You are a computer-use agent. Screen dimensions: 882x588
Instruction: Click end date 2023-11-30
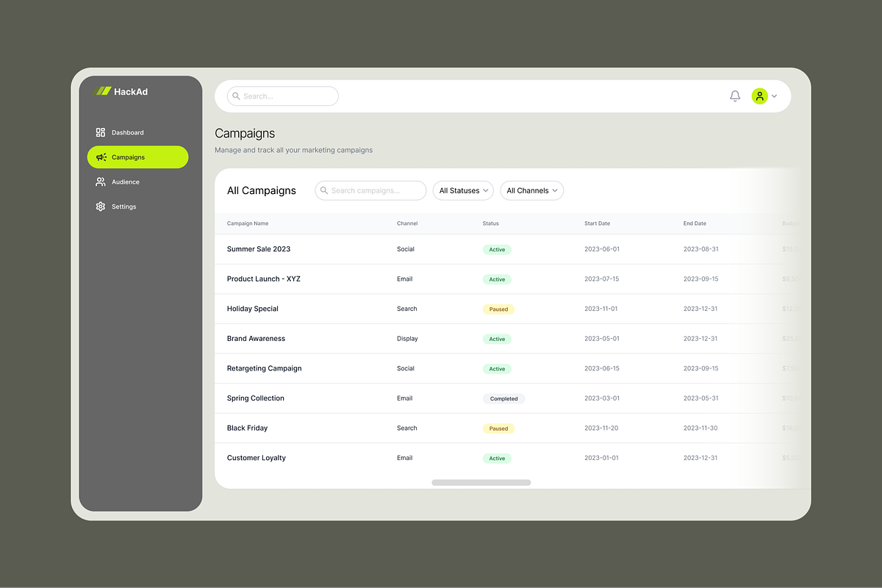(701, 428)
